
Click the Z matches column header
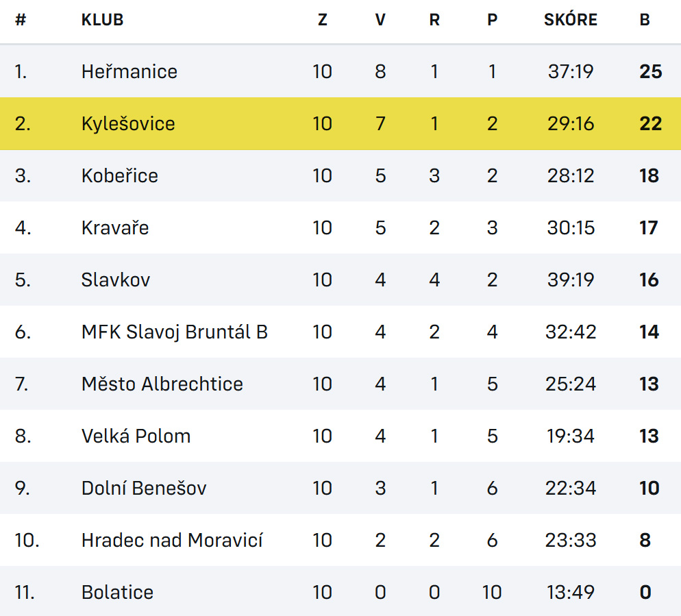322,20
